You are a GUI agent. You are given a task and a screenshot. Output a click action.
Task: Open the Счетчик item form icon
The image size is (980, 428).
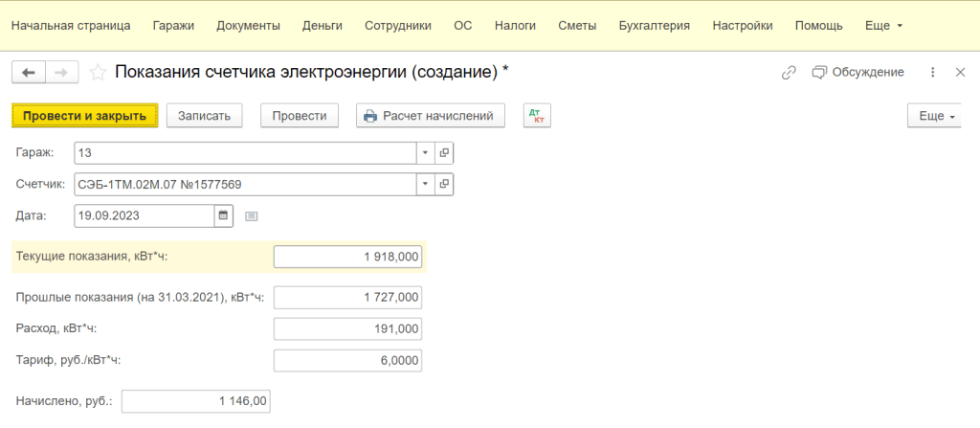coord(444,184)
